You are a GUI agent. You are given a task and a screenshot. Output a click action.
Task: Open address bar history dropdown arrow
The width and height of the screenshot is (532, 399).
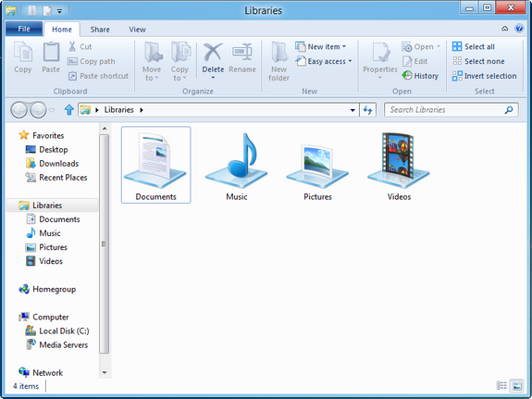[x=353, y=110]
